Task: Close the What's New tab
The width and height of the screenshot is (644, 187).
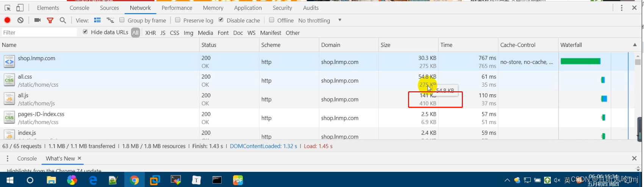Action: pyautogui.click(x=79, y=158)
